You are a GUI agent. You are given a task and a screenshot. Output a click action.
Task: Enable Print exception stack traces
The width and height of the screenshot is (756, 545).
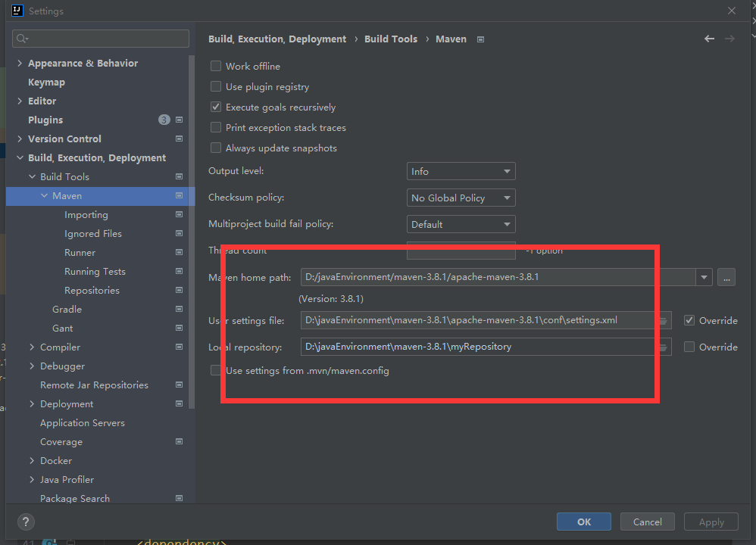pyautogui.click(x=216, y=128)
